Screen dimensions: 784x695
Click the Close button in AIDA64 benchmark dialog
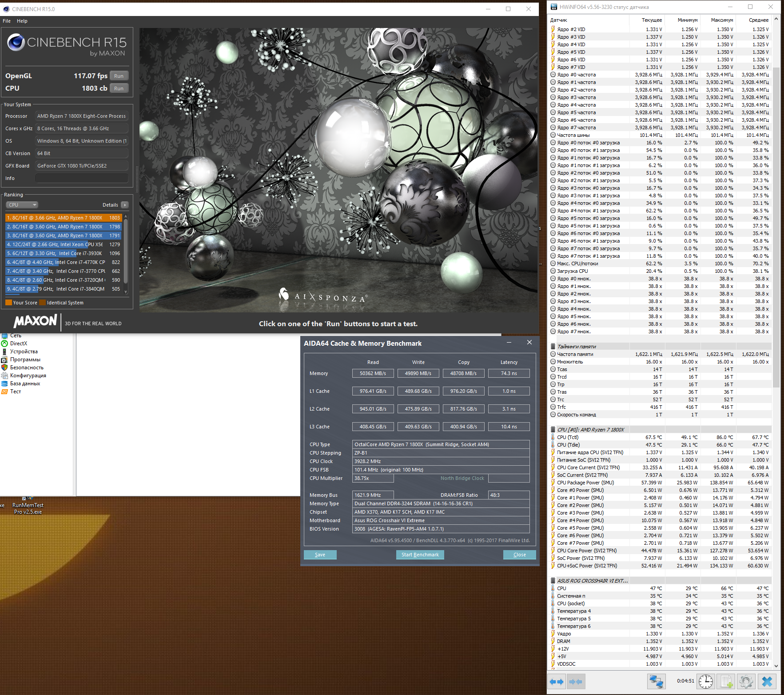[520, 555]
